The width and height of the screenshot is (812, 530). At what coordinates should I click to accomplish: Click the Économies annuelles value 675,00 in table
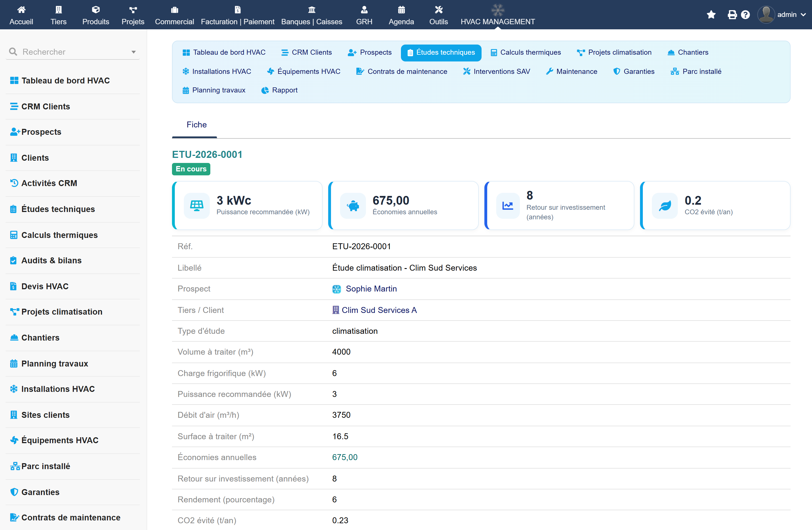[x=345, y=457]
